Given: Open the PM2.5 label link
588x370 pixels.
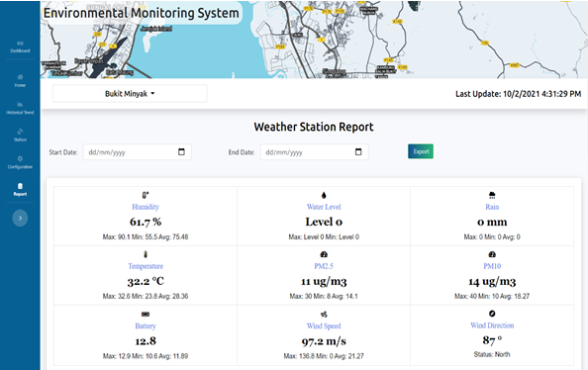Looking at the screenshot, I should point(324,266).
